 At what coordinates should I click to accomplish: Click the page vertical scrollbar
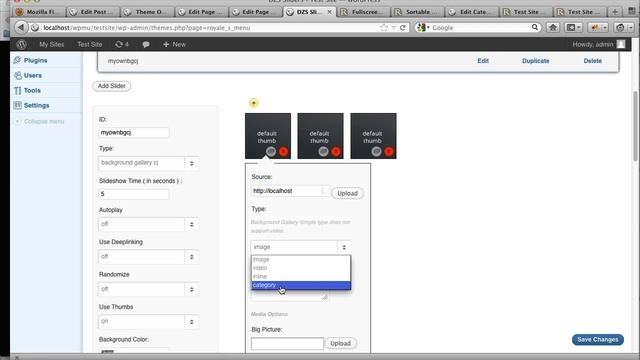pos(635,127)
